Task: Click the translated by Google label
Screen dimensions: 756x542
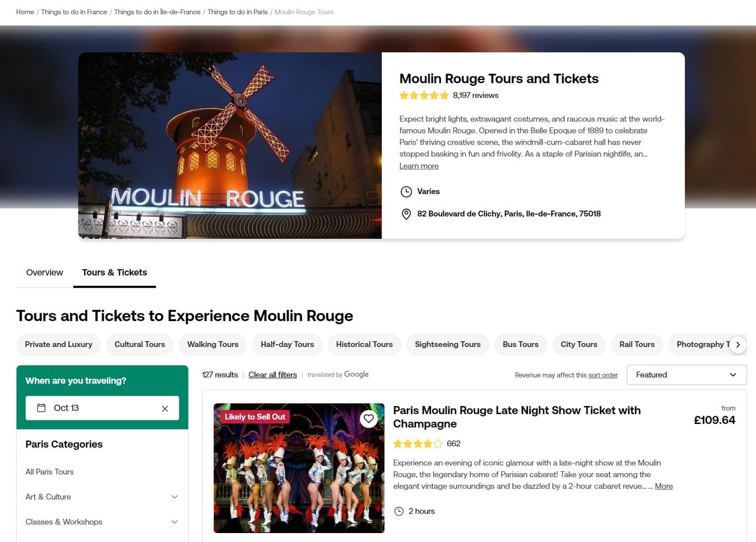Action: [338, 375]
